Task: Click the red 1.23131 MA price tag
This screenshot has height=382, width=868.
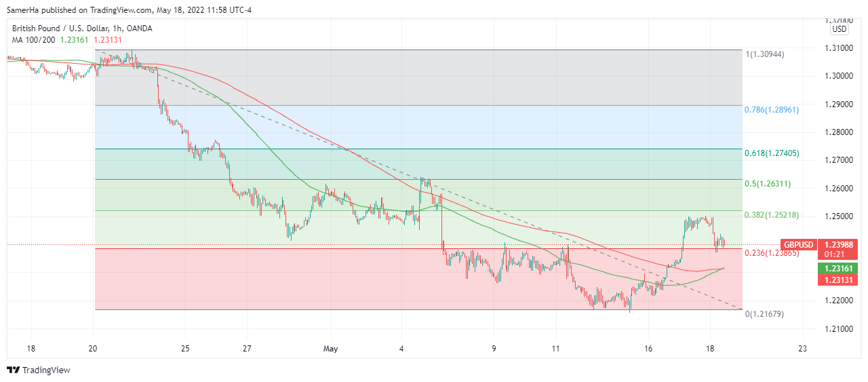Action: coord(840,279)
